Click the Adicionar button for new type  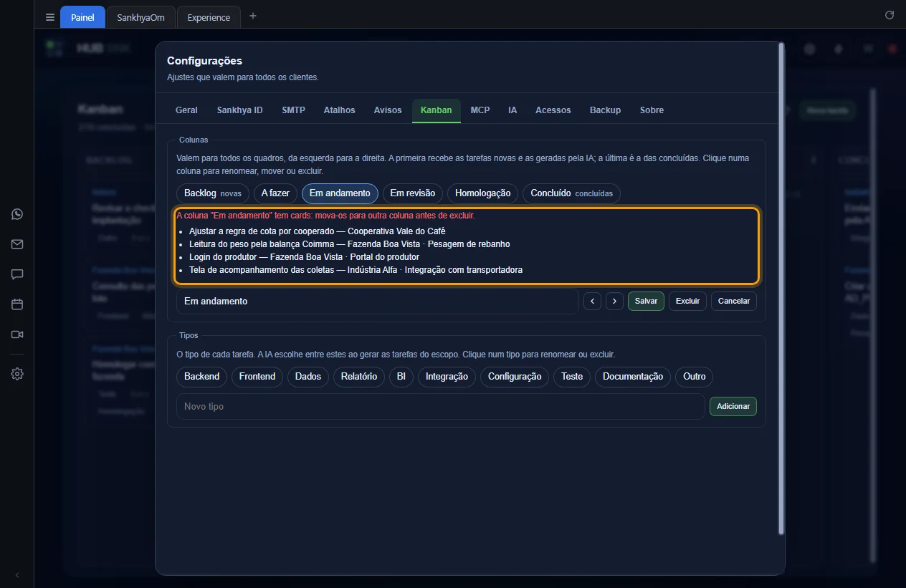733,406
